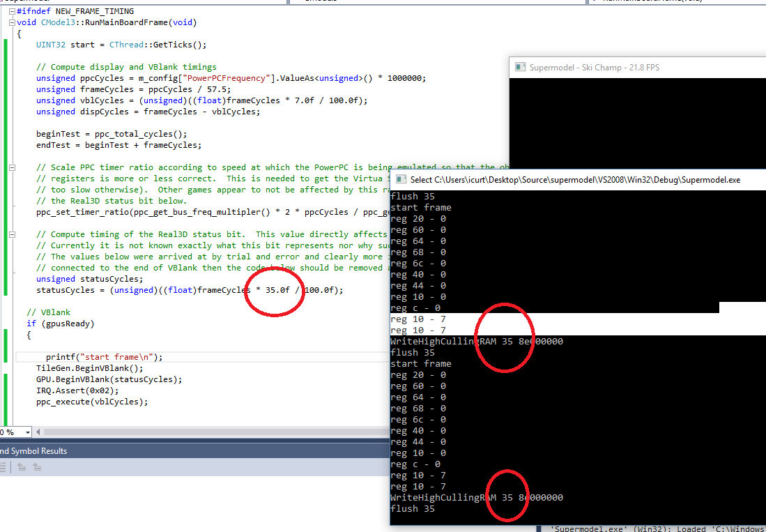Click the 'ppc_set_timer_ratio' call line
The height and width of the screenshot is (532, 766).
[213, 212]
